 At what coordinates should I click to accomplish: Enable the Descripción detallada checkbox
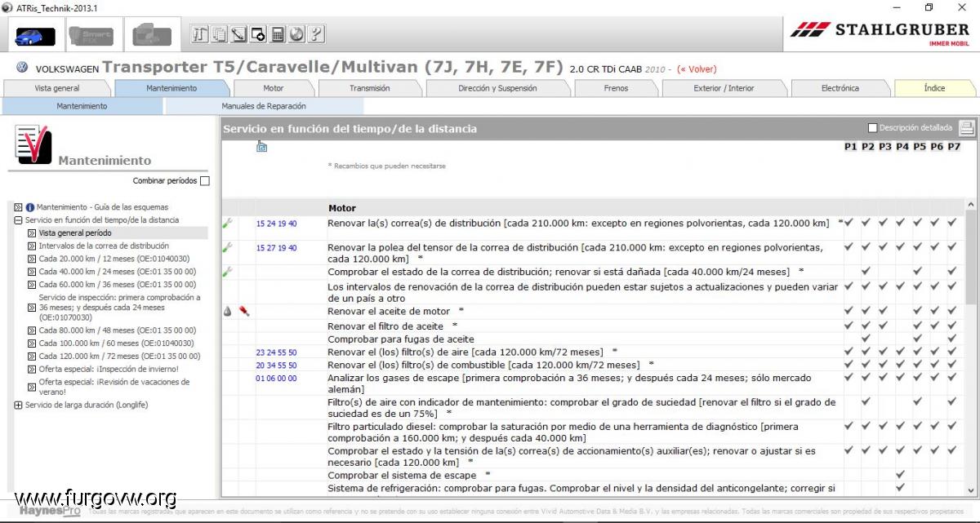872,128
